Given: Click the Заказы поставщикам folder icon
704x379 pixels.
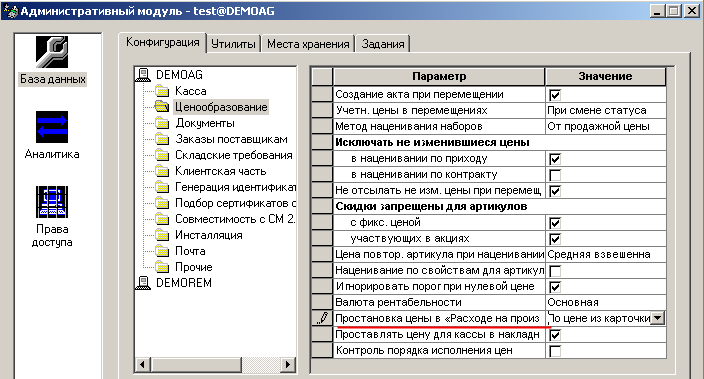Looking at the screenshot, I should (x=162, y=139).
